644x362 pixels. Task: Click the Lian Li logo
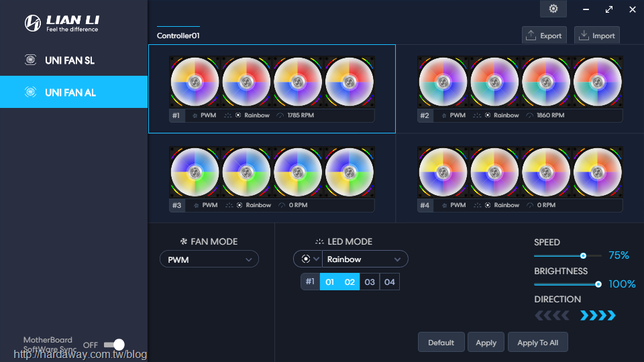pos(62,23)
